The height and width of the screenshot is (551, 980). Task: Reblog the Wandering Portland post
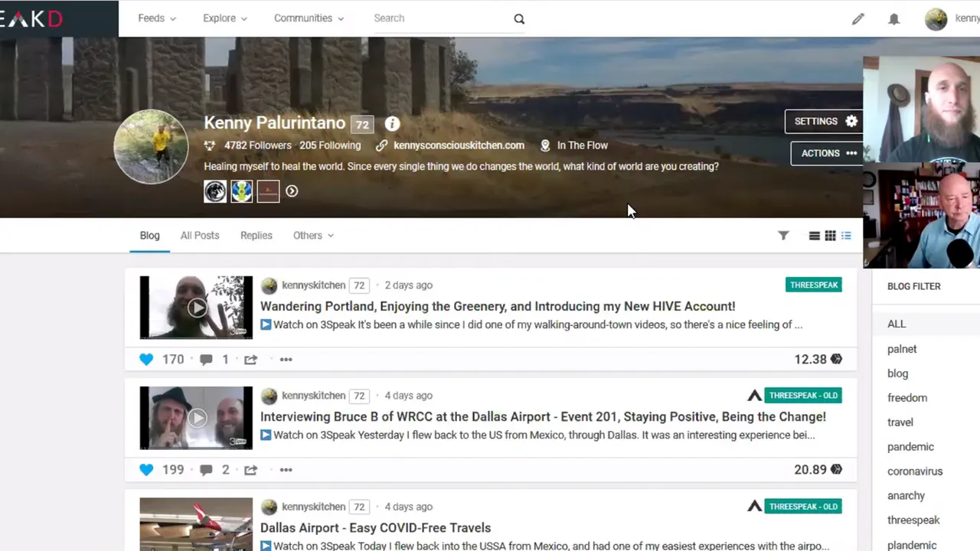250,359
